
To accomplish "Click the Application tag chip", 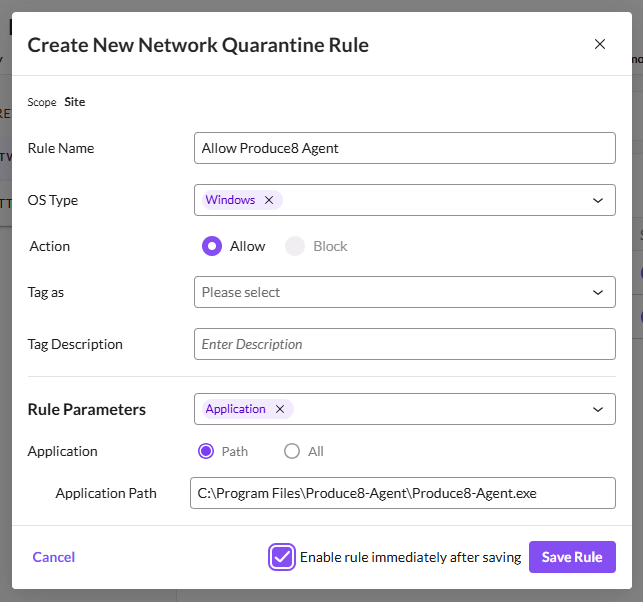I will click(236, 409).
